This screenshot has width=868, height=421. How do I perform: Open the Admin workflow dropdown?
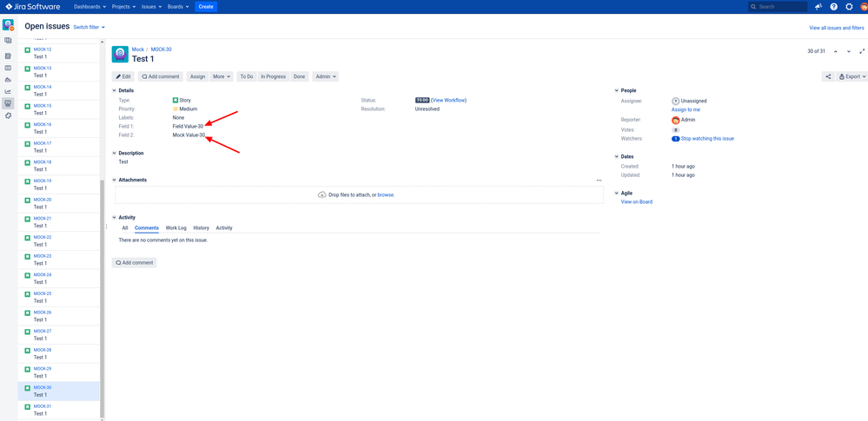click(x=326, y=77)
